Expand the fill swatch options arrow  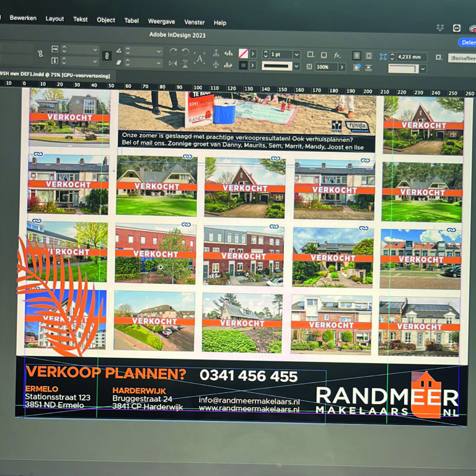click(253, 54)
